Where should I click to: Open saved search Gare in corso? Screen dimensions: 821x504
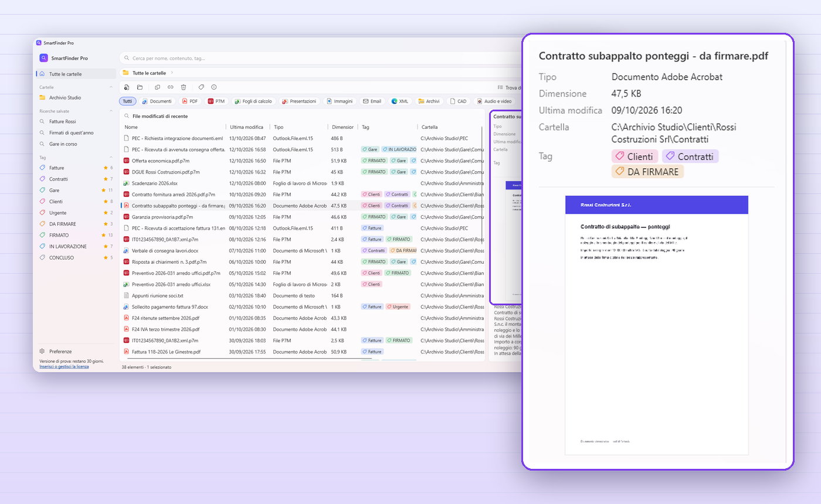click(x=76, y=144)
